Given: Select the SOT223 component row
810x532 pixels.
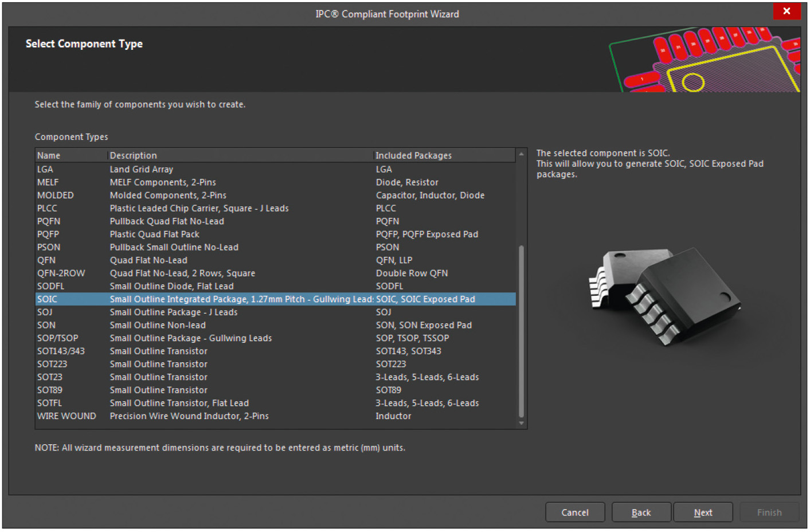Looking at the screenshot, I should click(275, 364).
